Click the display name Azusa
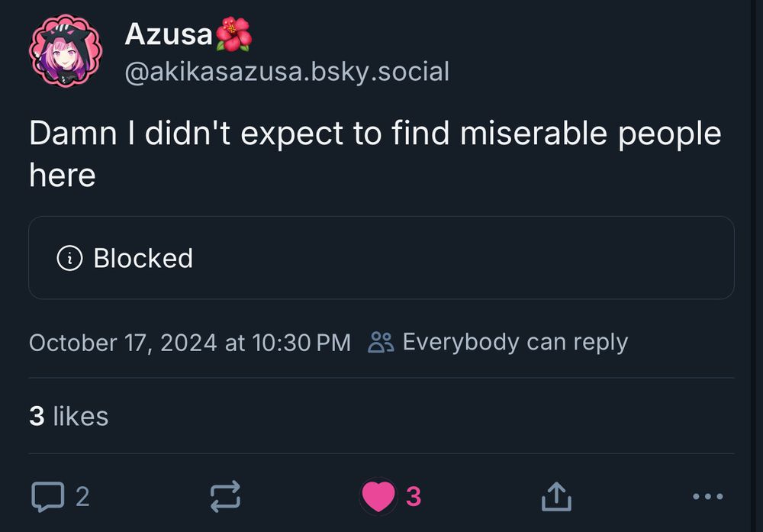 click(x=168, y=34)
